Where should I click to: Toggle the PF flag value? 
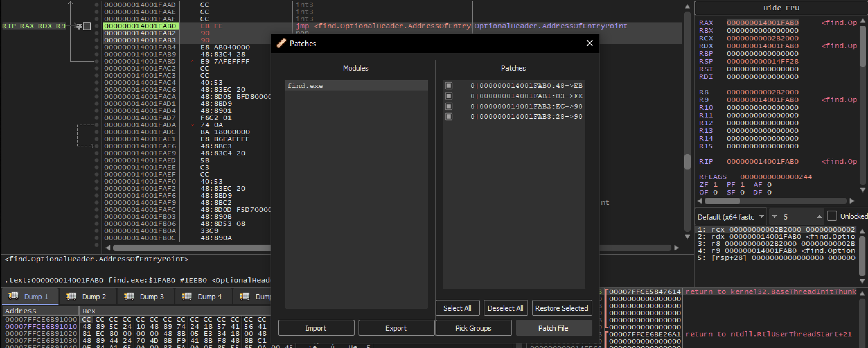tap(742, 185)
